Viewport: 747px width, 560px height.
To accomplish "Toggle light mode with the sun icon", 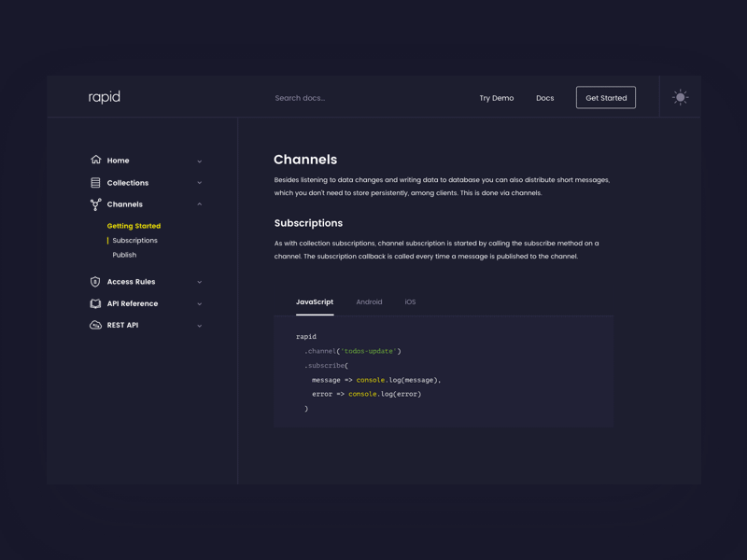I will click(x=680, y=97).
